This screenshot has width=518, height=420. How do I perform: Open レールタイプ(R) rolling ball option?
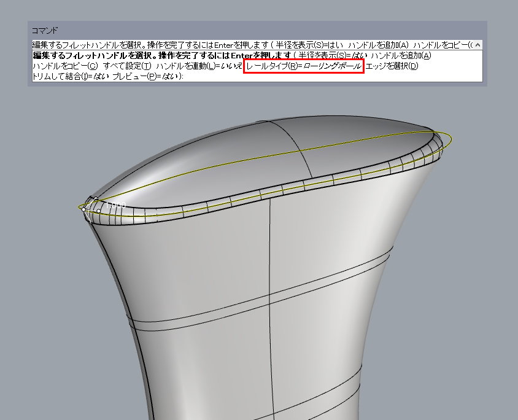tap(303, 66)
